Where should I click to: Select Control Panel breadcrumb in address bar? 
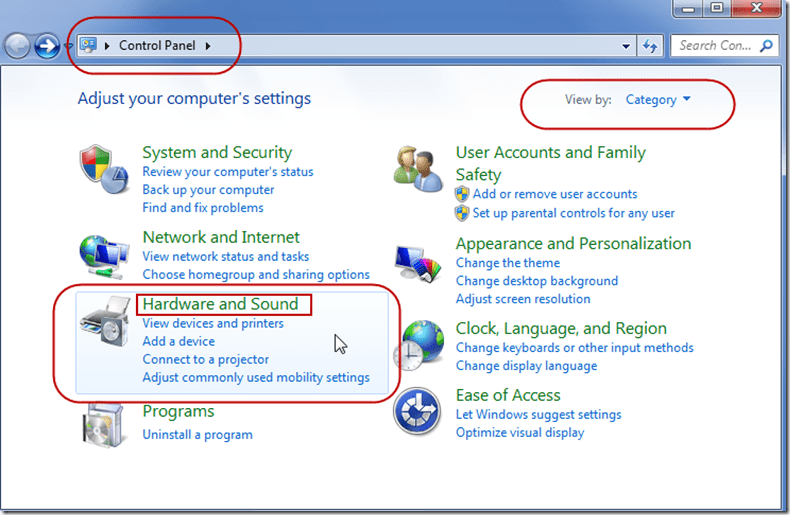click(x=157, y=46)
